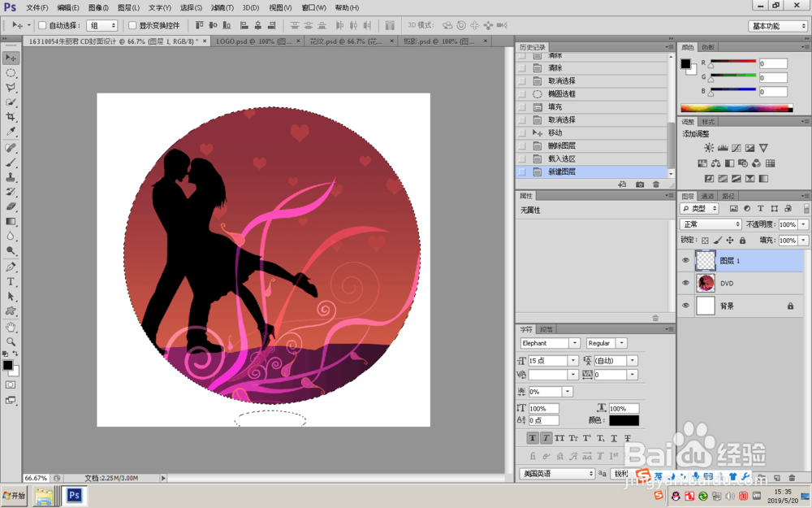
Task: Select the Horizontal Type tool
Action: tap(11, 281)
